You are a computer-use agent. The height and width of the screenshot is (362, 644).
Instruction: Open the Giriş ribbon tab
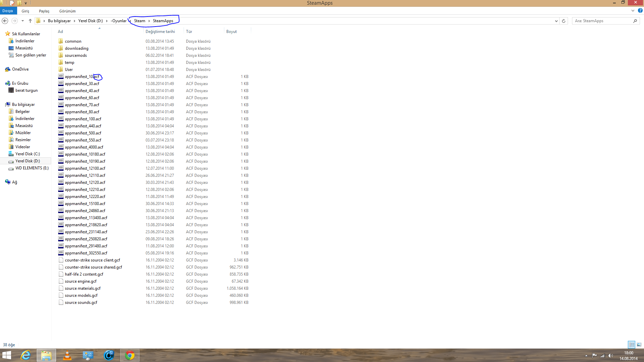(26, 11)
